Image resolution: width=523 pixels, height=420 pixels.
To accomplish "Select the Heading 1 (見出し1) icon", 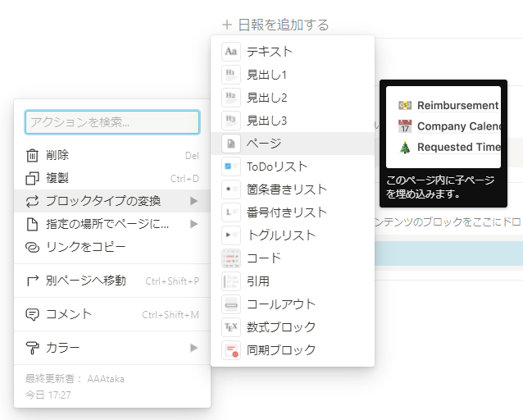I will [231, 75].
